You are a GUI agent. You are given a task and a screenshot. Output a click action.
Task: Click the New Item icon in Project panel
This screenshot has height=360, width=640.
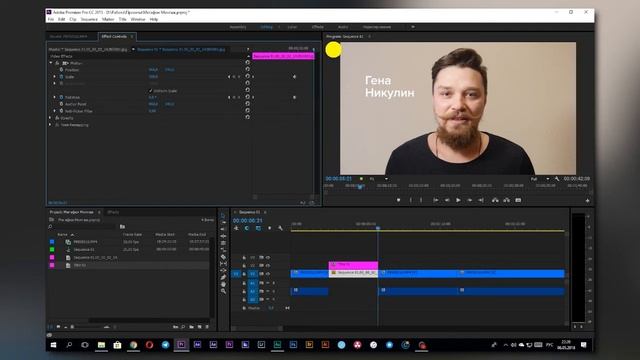click(200, 327)
